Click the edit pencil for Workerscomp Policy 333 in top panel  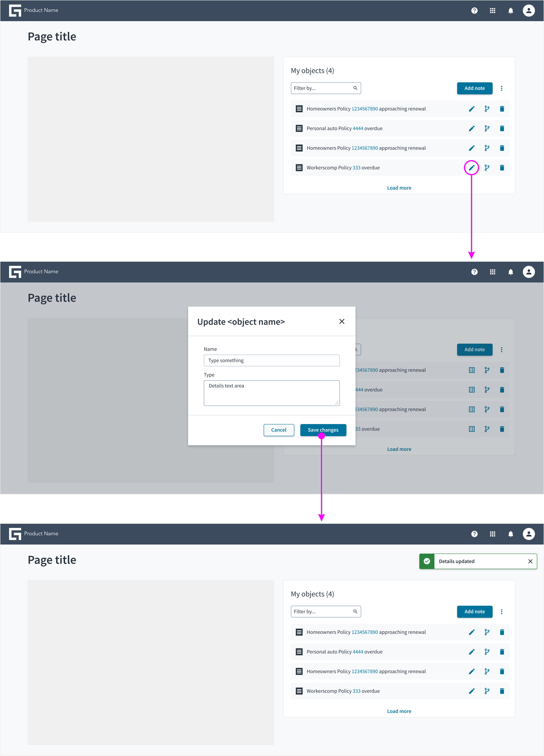(471, 168)
